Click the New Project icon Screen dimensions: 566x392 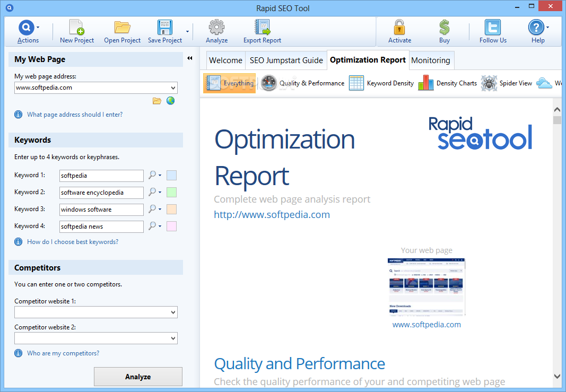(x=76, y=28)
